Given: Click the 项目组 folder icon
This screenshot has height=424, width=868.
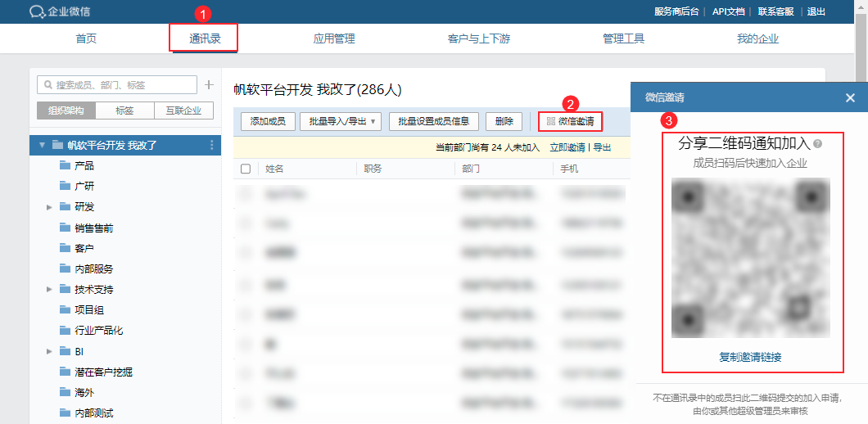Looking at the screenshot, I should (64, 310).
